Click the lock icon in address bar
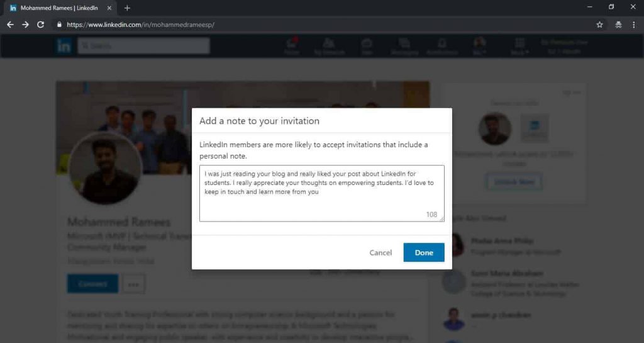Image resolution: width=644 pixels, height=343 pixels. (59, 25)
